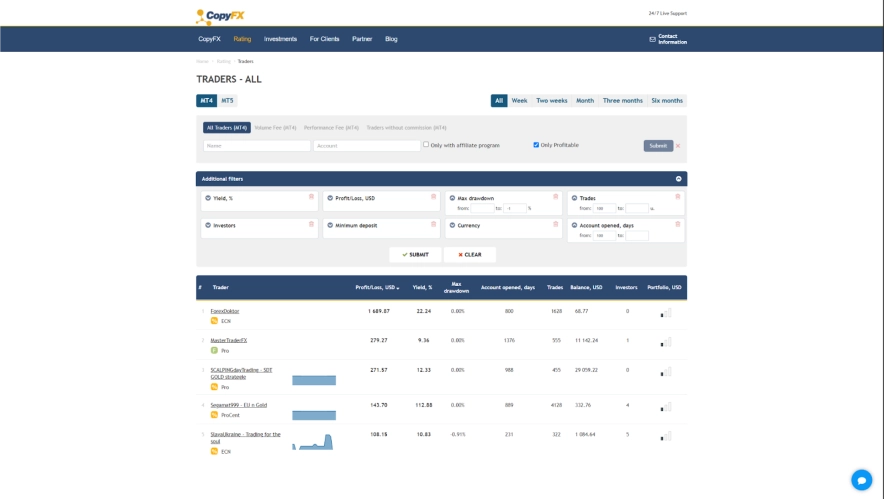The width and height of the screenshot is (884, 499).
Task: Open the Investments menu item
Action: pos(280,39)
